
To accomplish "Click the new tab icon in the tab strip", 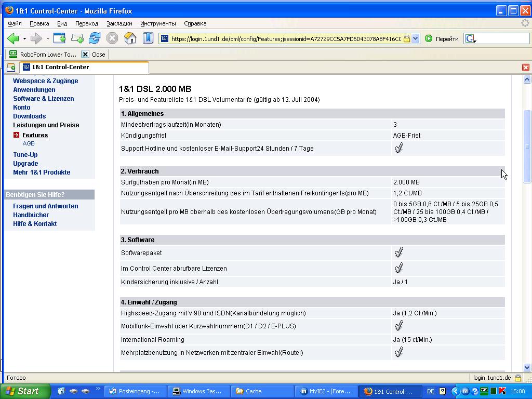I will click(11, 68).
